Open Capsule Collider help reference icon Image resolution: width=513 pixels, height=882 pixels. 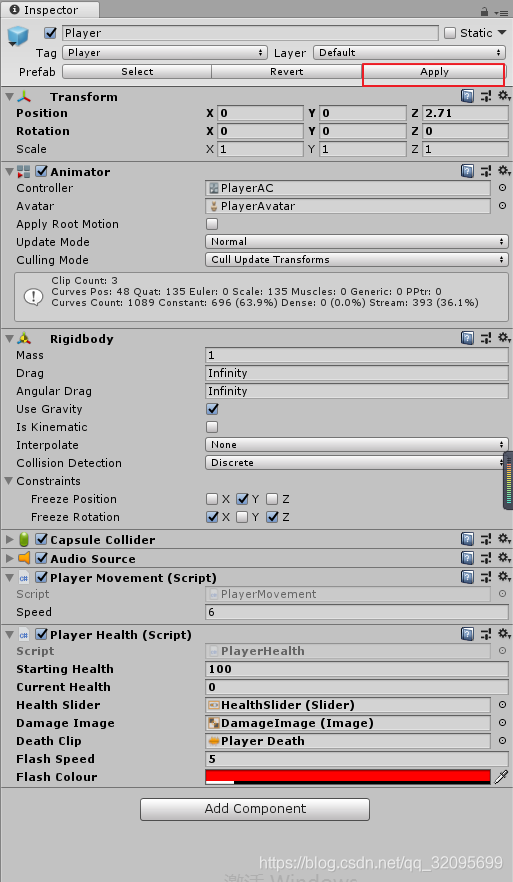pyautogui.click(x=467, y=539)
